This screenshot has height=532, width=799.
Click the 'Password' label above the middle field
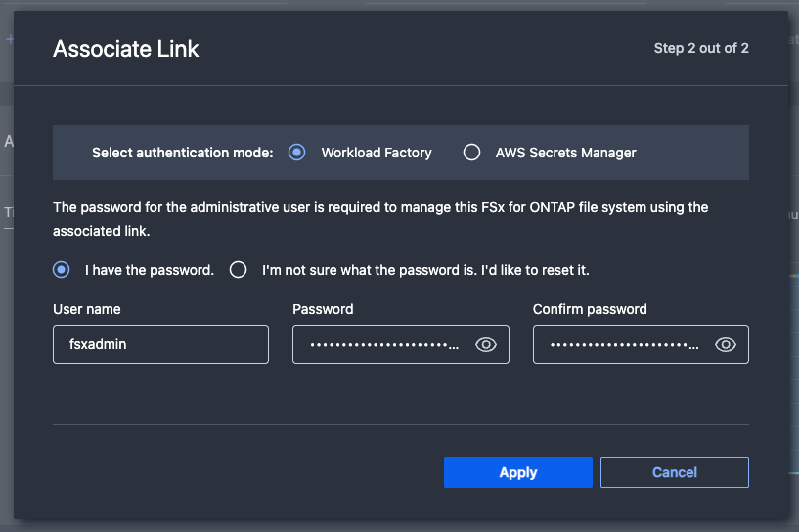pos(323,309)
